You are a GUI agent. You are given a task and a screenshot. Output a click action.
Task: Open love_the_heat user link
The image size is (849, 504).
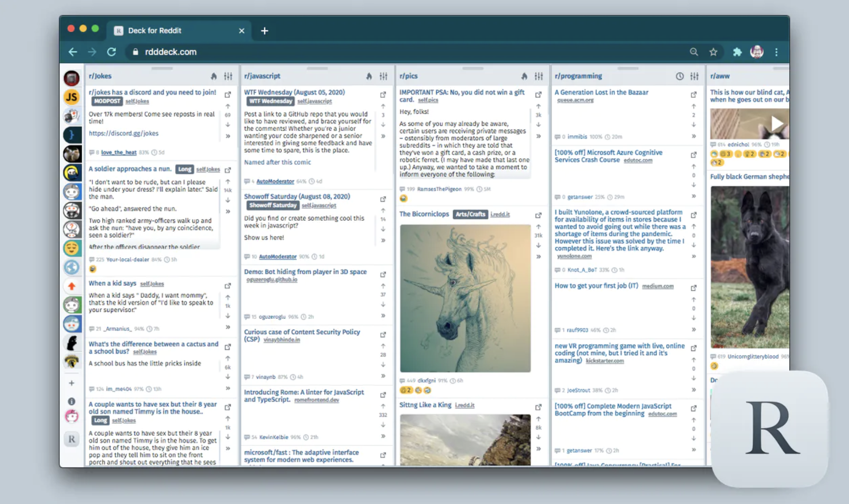119,153
